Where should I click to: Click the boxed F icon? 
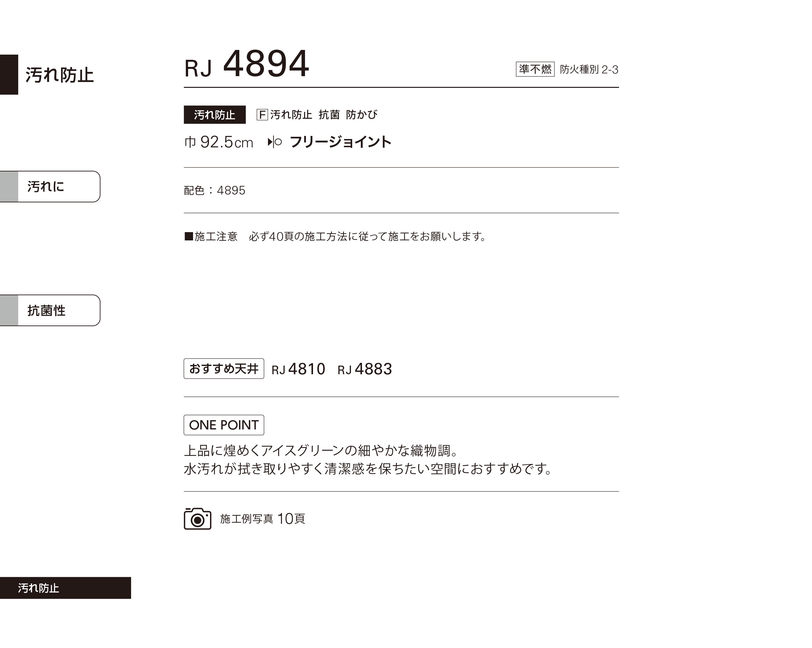click(x=262, y=114)
